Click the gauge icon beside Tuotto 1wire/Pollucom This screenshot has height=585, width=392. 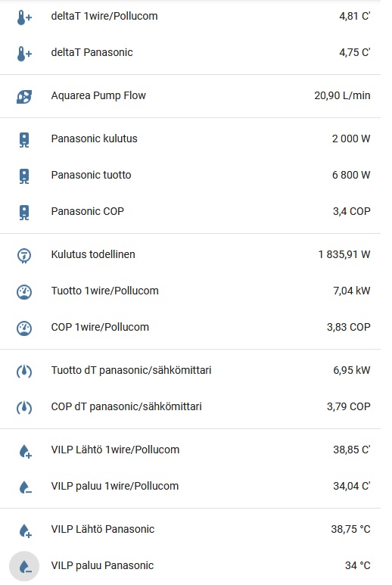pyautogui.click(x=24, y=292)
